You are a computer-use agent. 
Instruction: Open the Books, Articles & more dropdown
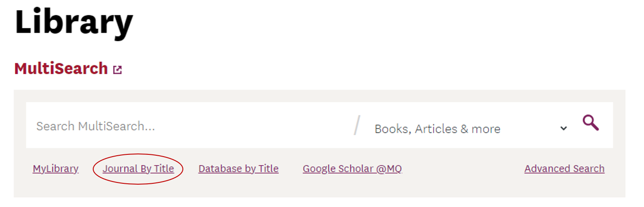tap(470, 128)
